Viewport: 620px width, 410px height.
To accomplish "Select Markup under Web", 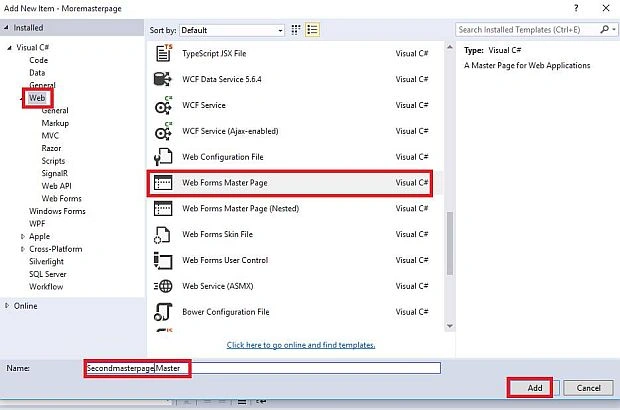I will coord(55,123).
